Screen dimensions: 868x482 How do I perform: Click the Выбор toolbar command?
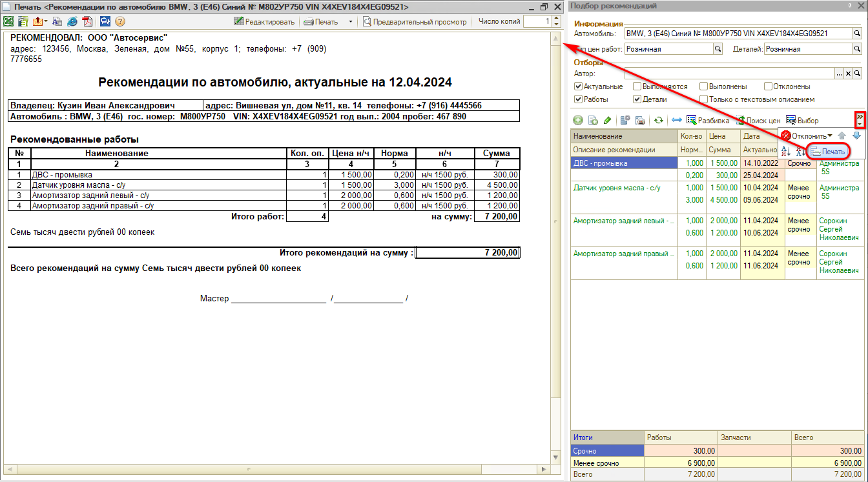coord(803,121)
